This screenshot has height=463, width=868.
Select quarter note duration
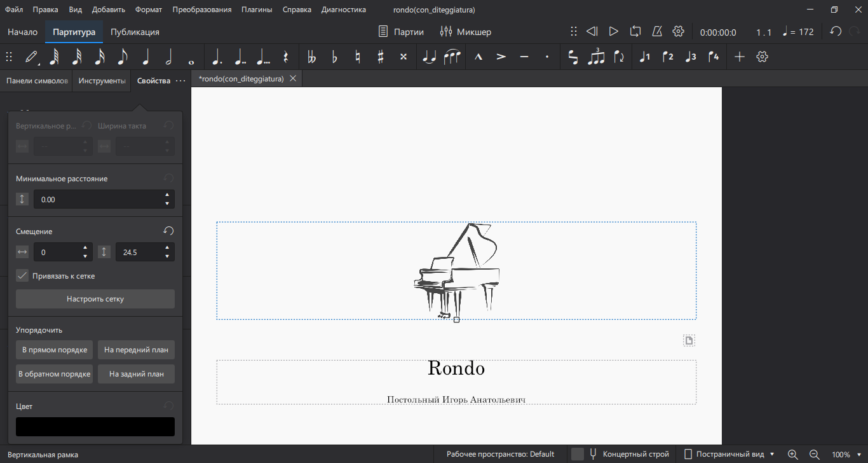click(146, 57)
